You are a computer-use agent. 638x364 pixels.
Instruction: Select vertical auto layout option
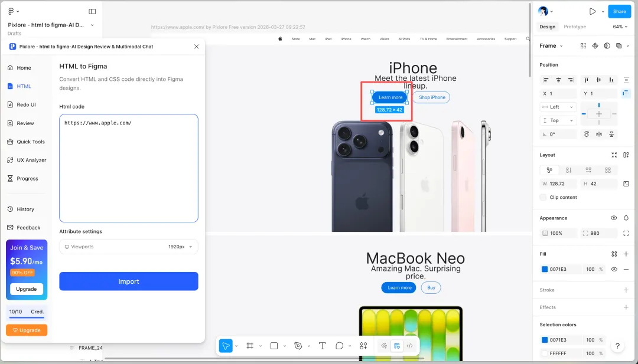(x=569, y=170)
